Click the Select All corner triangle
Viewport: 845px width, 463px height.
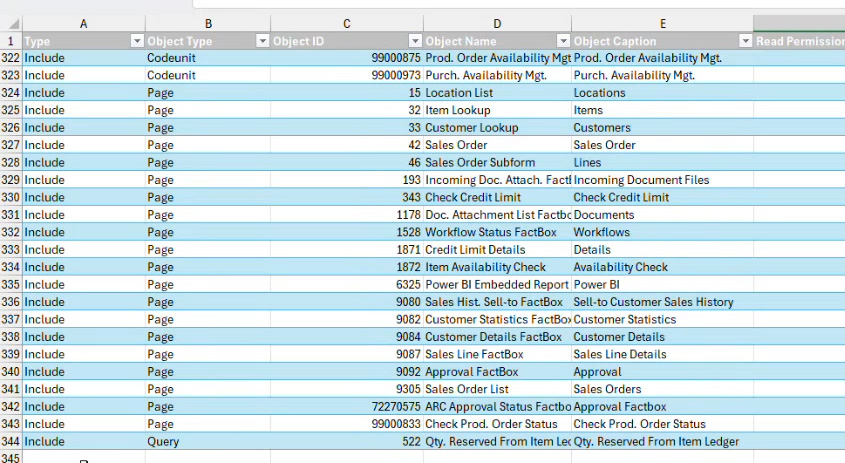click(14, 24)
